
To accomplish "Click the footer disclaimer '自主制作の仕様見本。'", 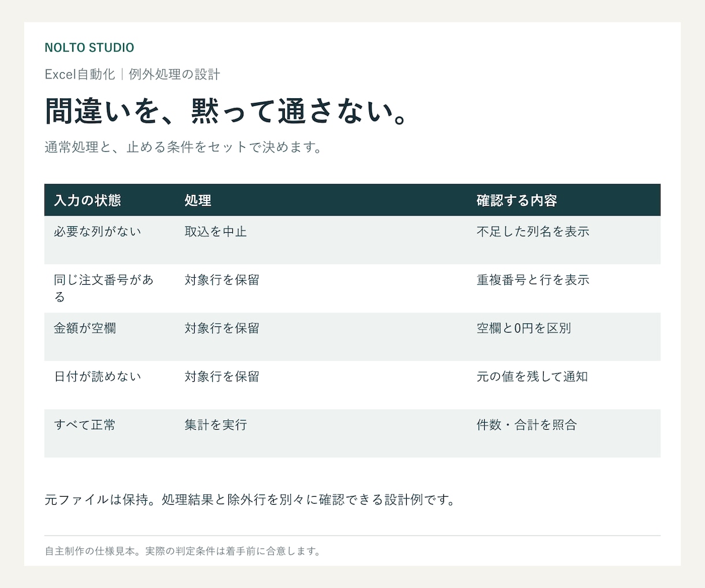I will [x=183, y=551].
